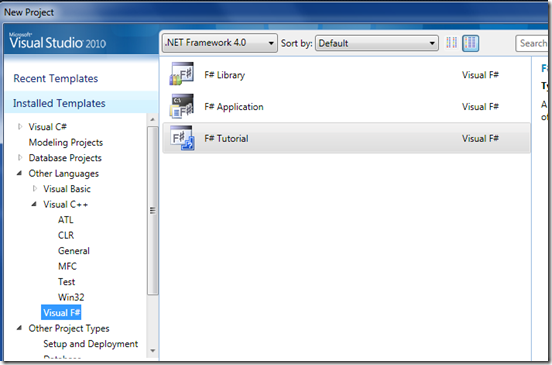Select the F# Application template icon

click(x=182, y=106)
